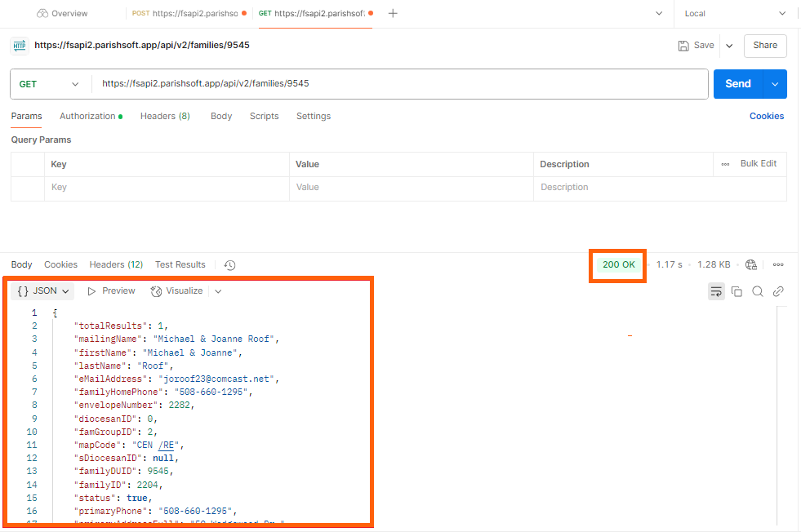This screenshot has width=801, height=532.
Task: Select the GET families request tab
Action: click(x=315, y=13)
